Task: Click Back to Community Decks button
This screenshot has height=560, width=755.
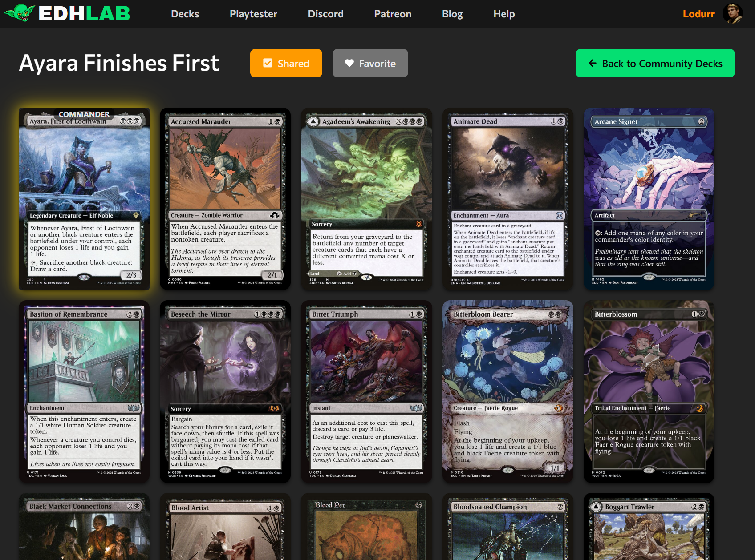Action: click(655, 63)
